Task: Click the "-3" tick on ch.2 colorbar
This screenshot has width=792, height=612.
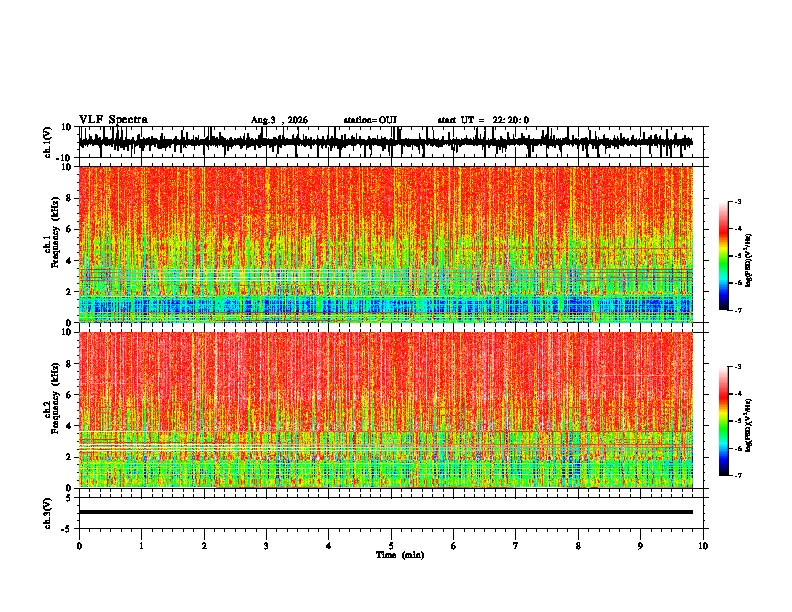Action: click(x=738, y=367)
